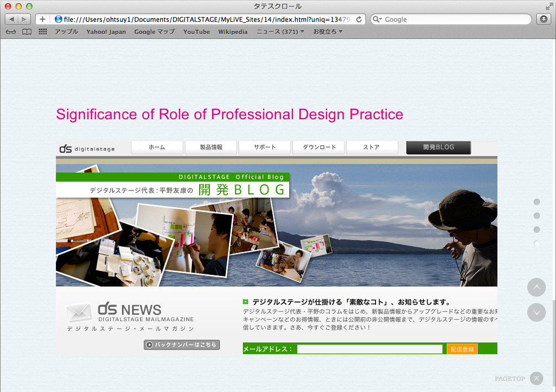This screenshot has width=556, height=392.
Task: Open the Wikipedia bookmark
Action: click(x=233, y=31)
